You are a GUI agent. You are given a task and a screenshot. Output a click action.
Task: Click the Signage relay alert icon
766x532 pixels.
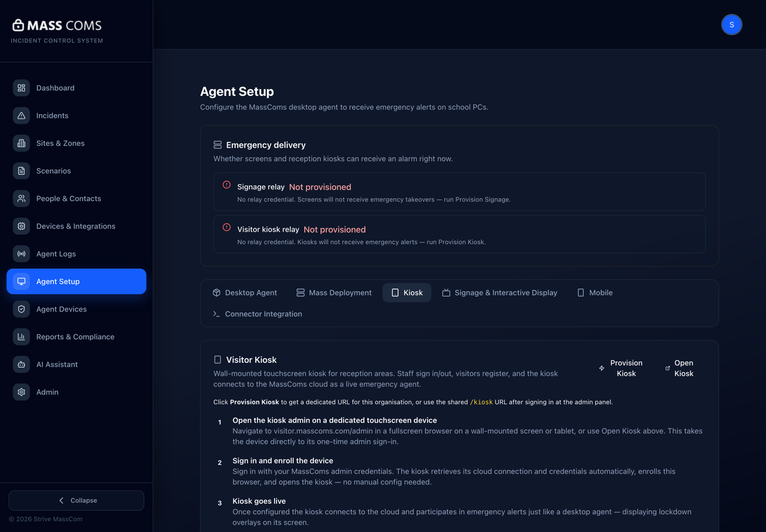click(x=227, y=185)
